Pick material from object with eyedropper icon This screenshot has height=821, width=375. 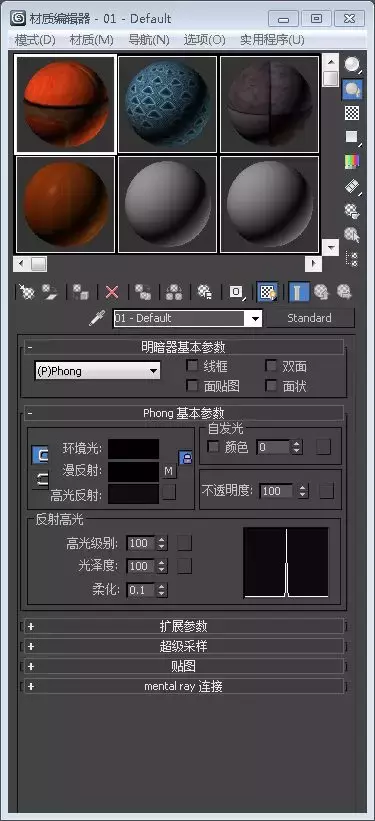click(x=96, y=318)
